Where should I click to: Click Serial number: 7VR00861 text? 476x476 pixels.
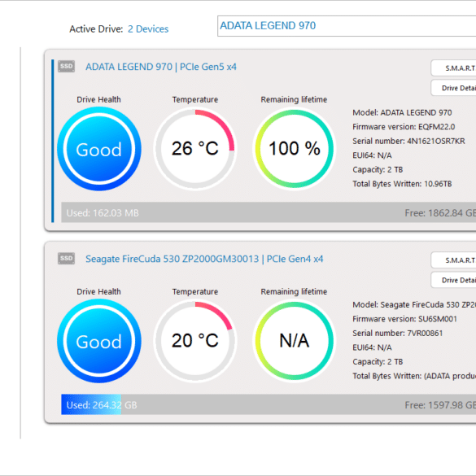point(397,334)
